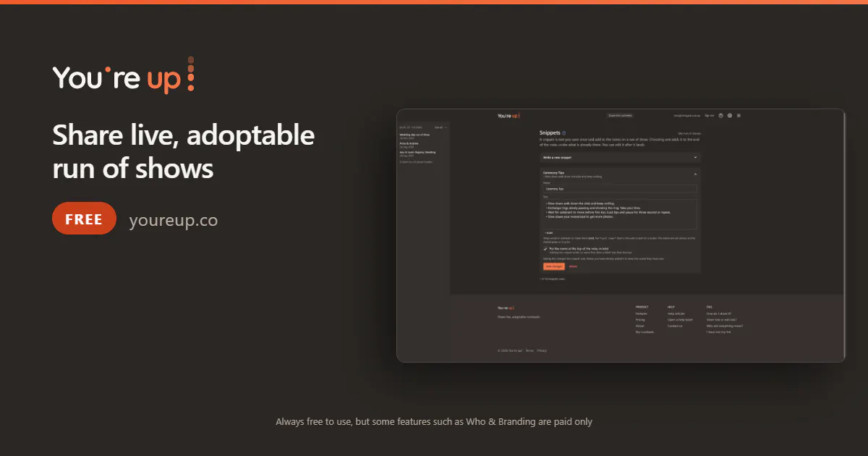Screen dimensions: 868x456
Task: Click the FREE badge button
Action: [85, 219]
